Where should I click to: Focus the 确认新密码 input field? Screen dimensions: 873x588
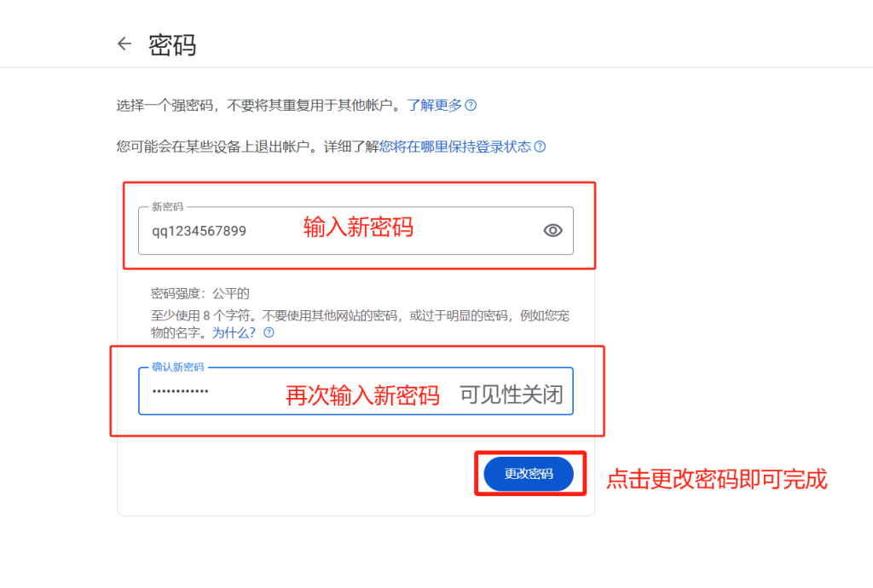pos(356,391)
